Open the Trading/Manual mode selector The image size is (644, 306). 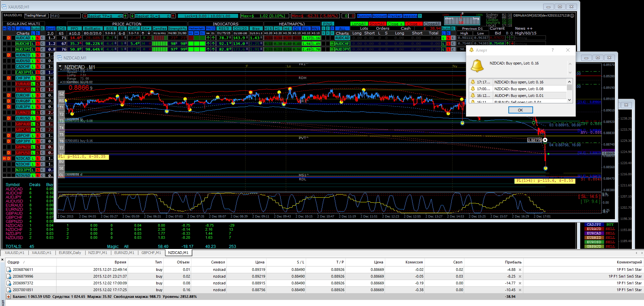36,16
